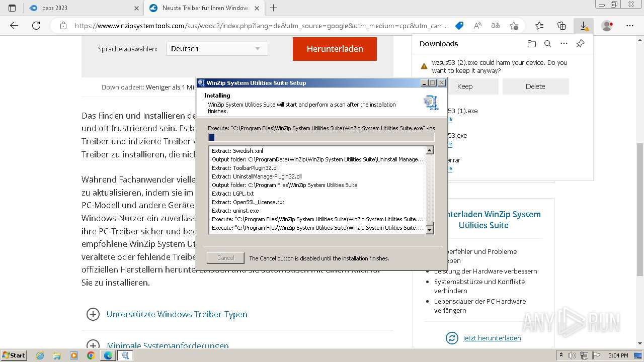The image size is (644, 362).
Task: Open shopping price tag icon
Action: (x=459, y=26)
